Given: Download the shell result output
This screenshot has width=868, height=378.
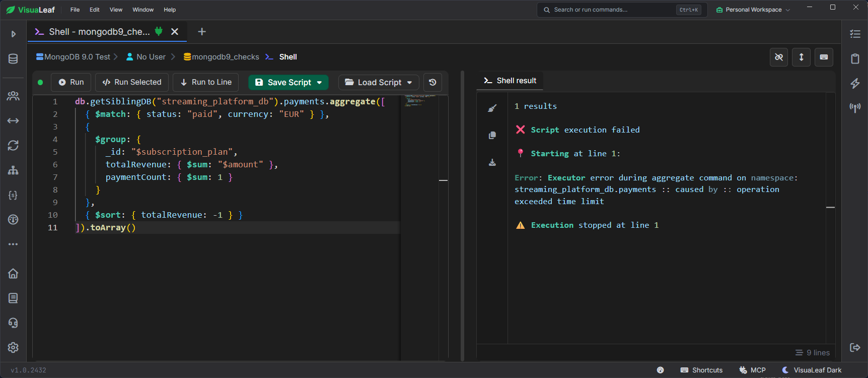Looking at the screenshot, I should (x=492, y=162).
